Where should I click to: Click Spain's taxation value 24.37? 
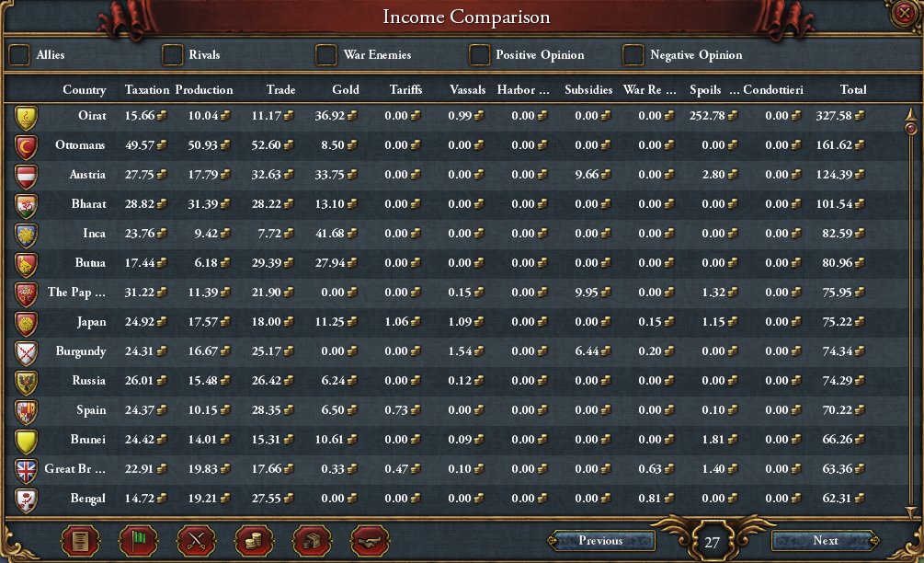point(140,410)
